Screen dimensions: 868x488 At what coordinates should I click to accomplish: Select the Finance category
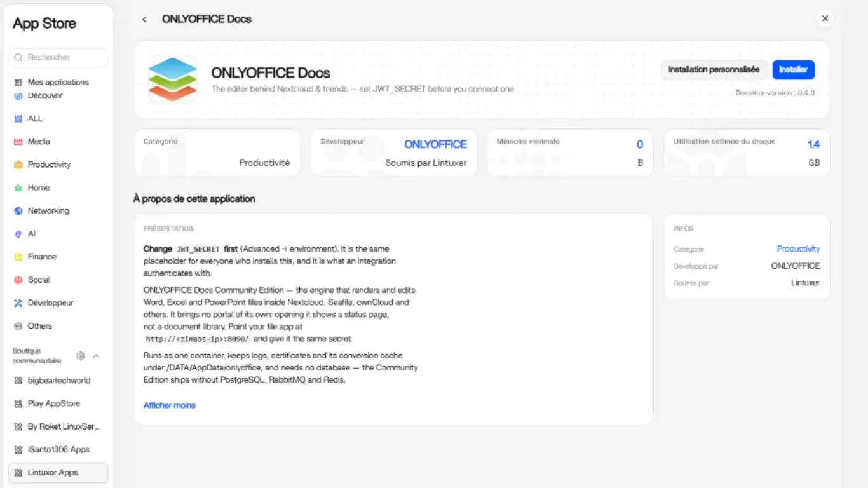pyautogui.click(x=58, y=257)
